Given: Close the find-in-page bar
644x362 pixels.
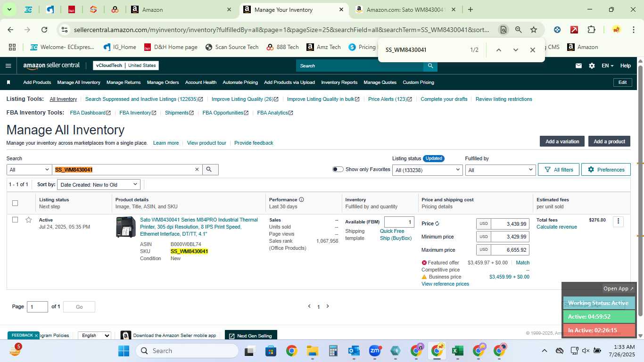Looking at the screenshot, I should point(532,50).
